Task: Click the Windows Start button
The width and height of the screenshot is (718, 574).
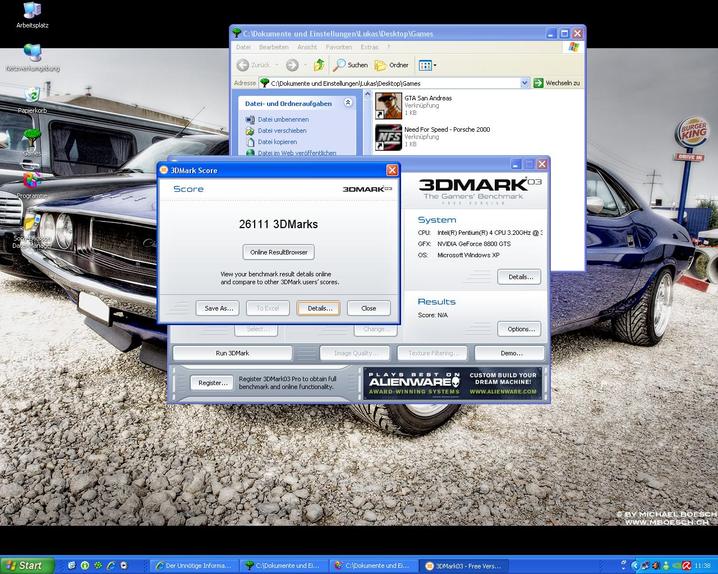Action: pyautogui.click(x=24, y=565)
